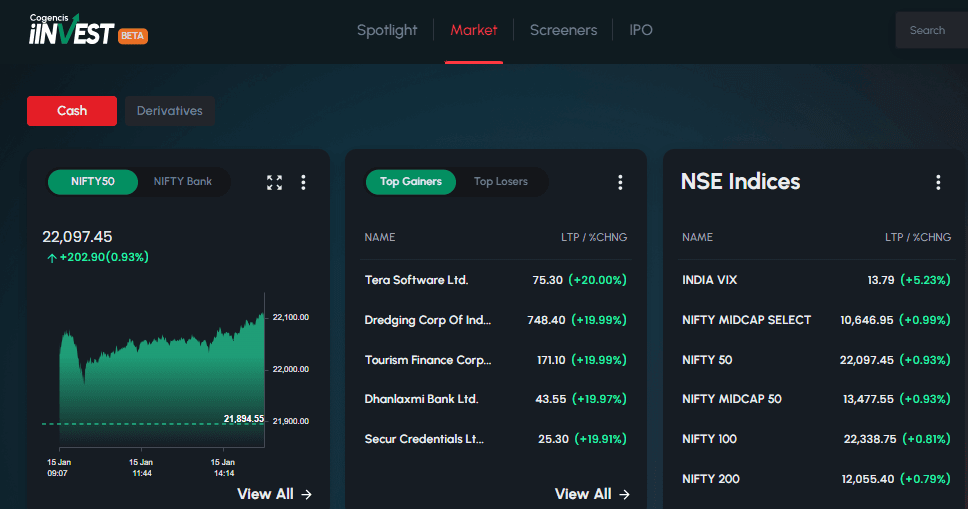Select the NIFTY MIDCAP SELECT index row
Screen dimensions: 968x509
tap(816, 320)
